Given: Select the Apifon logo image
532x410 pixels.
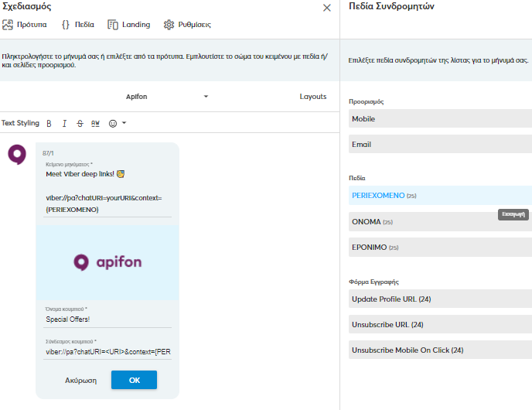Looking at the screenshot, I should pyautogui.click(x=107, y=263).
